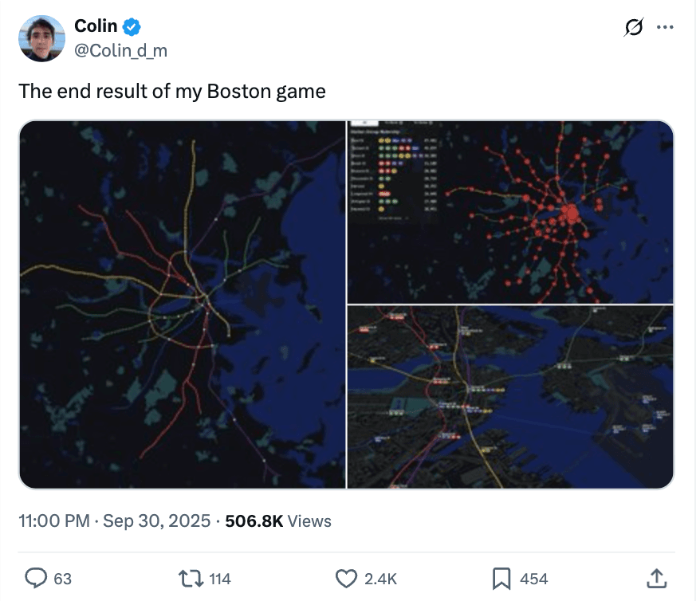Repost using the arrows retweet icon

[x=190, y=579]
